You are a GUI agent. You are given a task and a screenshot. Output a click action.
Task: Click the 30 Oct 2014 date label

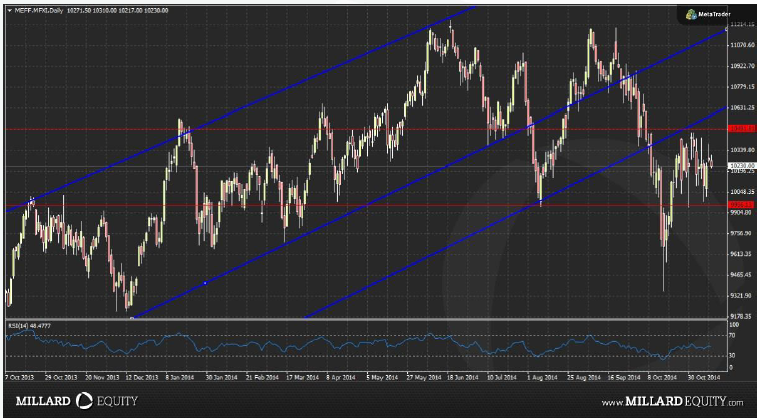703,377
